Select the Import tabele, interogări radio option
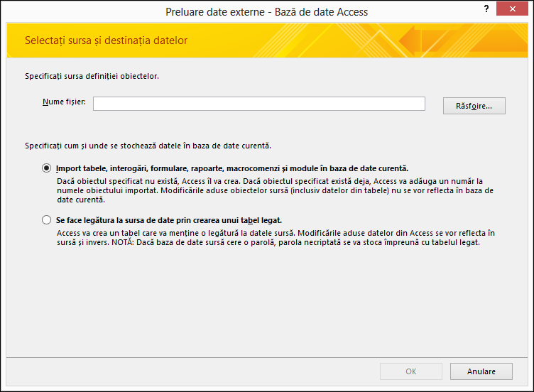Image resolution: width=534 pixels, height=392 pixels. click(47, 168)
